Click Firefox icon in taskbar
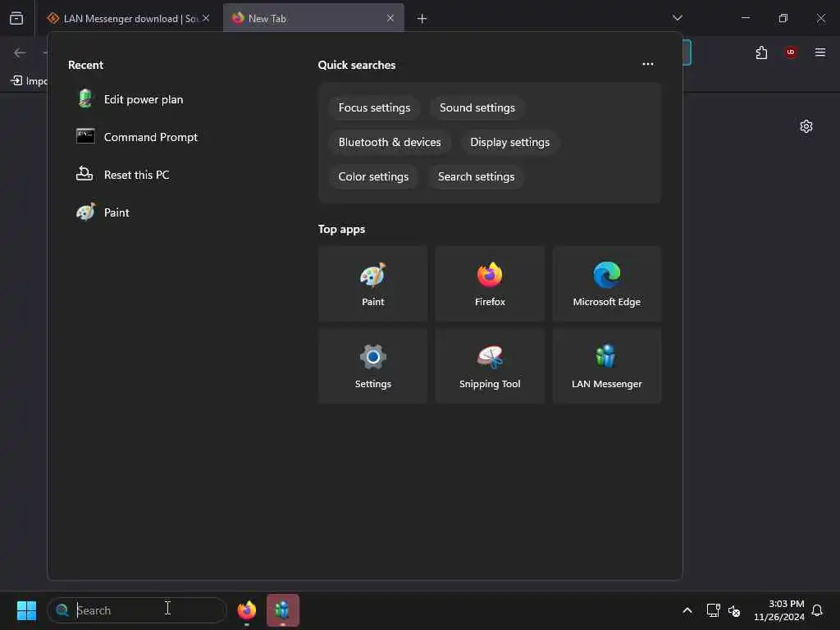The width and height of the screenshot is (840, 630). pyautogui.click(x=246, y=610)
